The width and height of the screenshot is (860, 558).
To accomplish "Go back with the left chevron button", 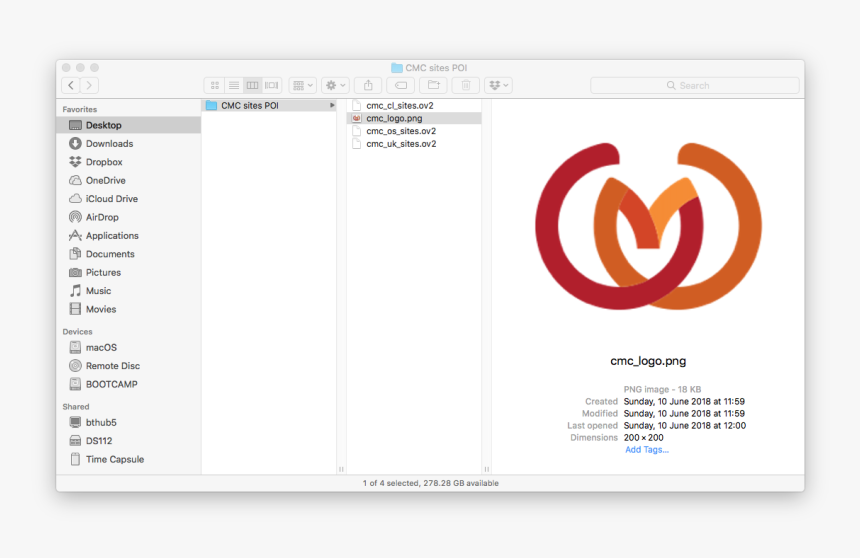I will pyautogui.click(x=71, y=85).
